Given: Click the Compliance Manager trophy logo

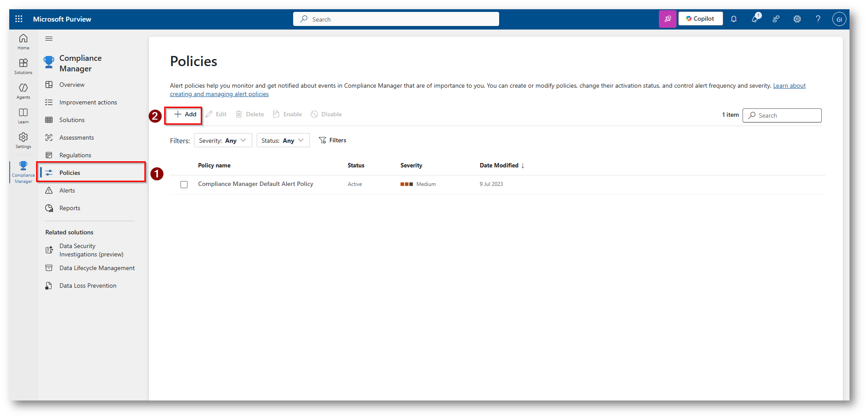Looking at the screenshot, I should 49,62.
